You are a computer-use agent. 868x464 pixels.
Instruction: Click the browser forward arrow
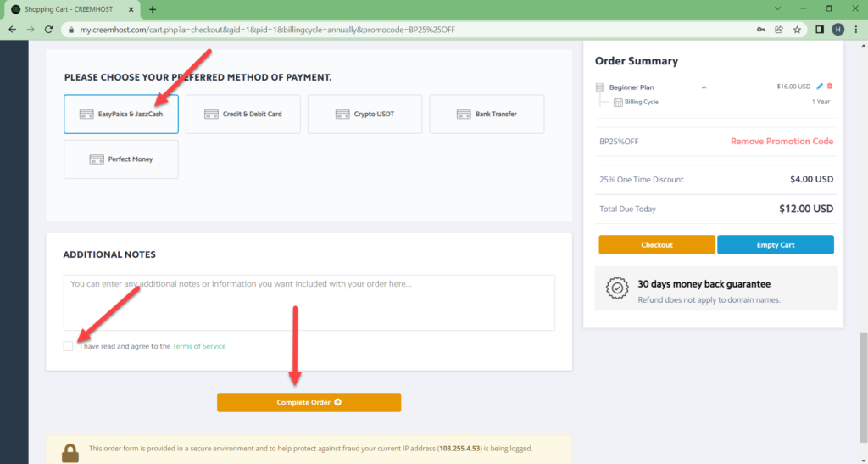click(x=31, y=30)
